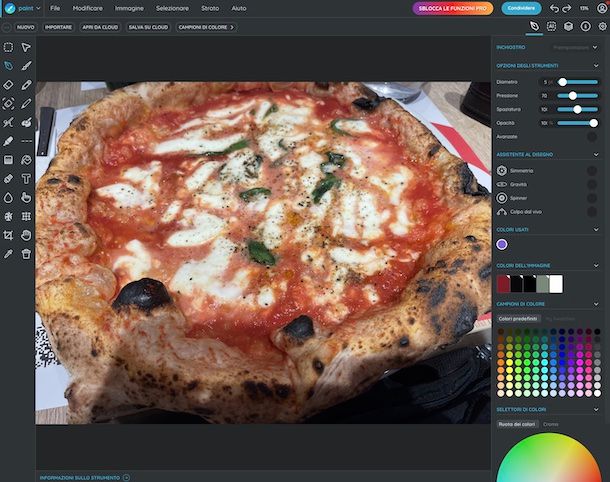Click the Importare button
Screen dimensions: 610x482
[58, 27]
